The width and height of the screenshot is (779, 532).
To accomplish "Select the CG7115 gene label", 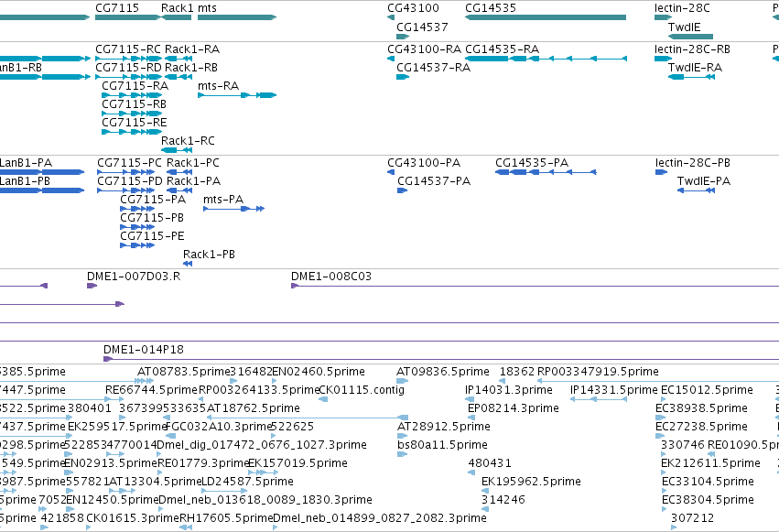I will click(x=117, y=8).
